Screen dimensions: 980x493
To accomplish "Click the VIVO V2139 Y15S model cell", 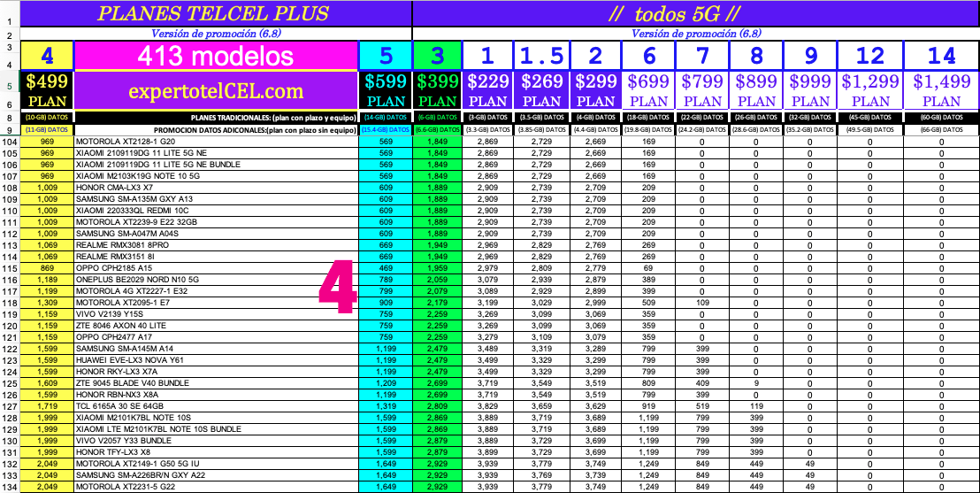I will 216,313.
